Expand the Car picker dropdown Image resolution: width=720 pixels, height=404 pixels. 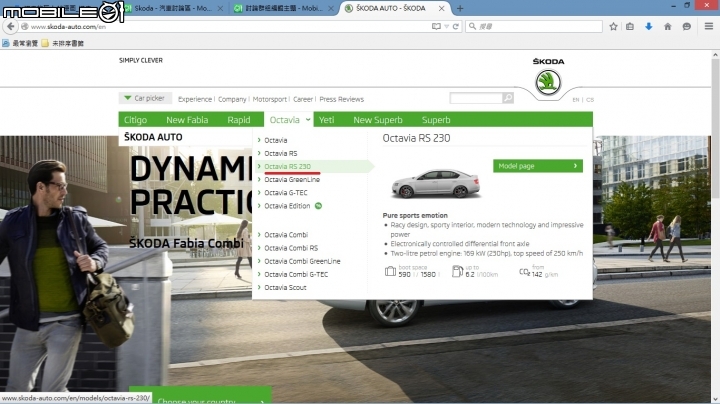pos(145,98)
